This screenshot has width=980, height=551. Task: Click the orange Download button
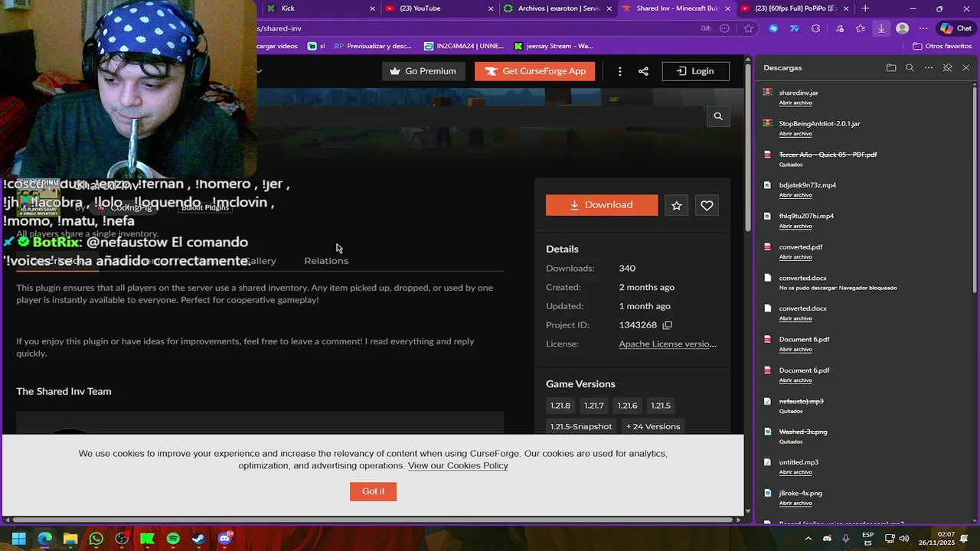tap(602, 205)
